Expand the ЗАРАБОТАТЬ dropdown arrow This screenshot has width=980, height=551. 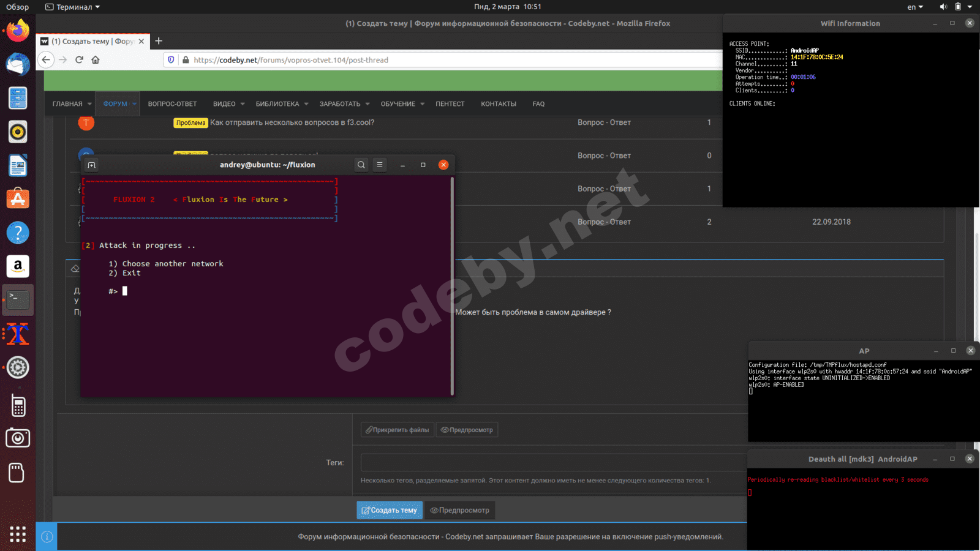coord(367,104)
